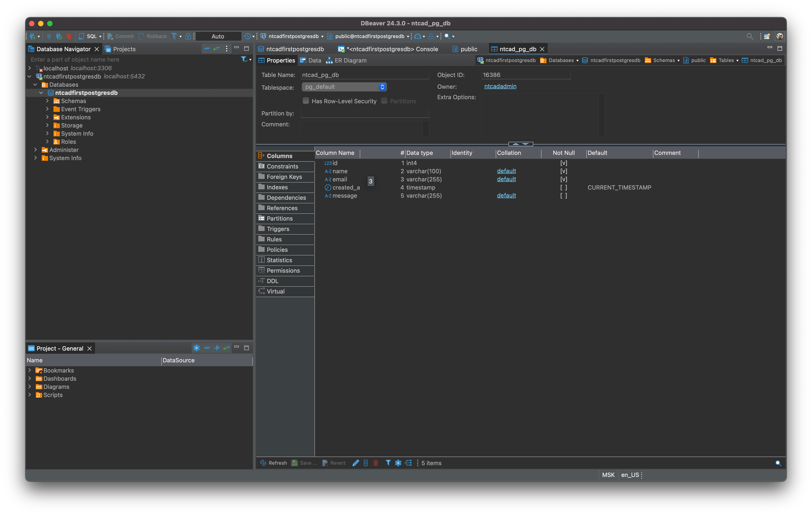Open column settings gear in bottom toolbar
The image size is (812, 515).
coord(398,463)
